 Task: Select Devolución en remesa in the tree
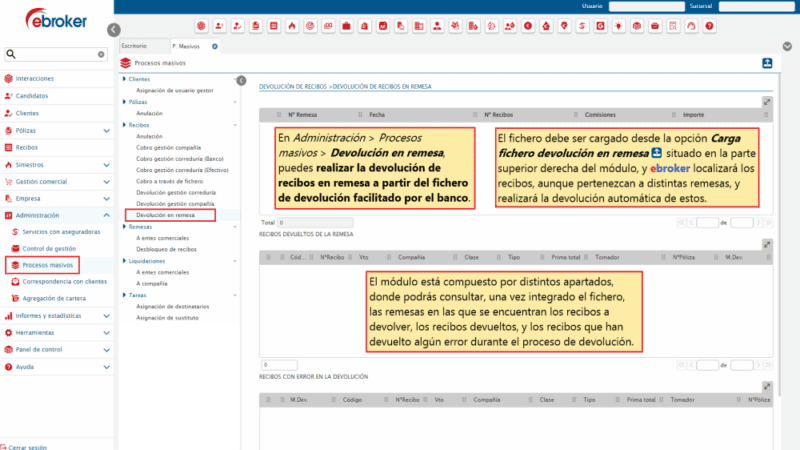pyautogui.click(x=165, y=215)
